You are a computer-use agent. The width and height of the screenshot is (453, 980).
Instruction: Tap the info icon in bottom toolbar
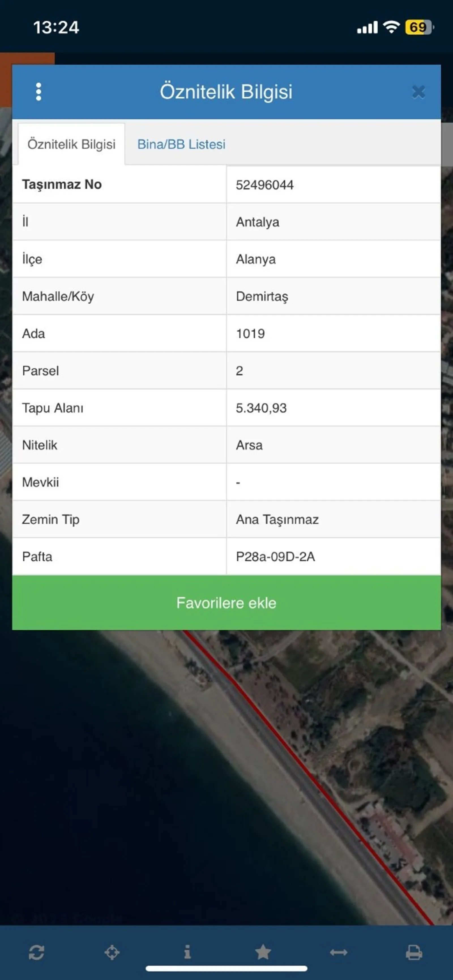187,953
